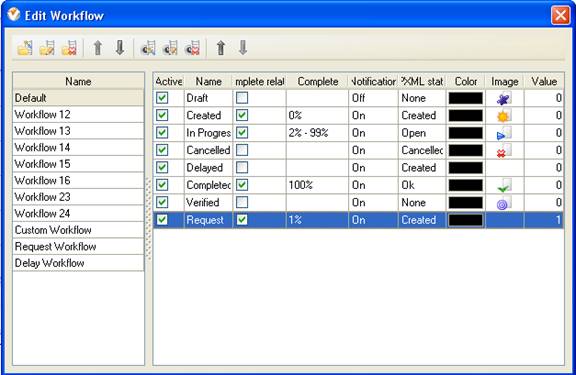Image resolution: width=576 pixels, height=375 pixels.
Task: Click the edit workflow folder icon
Action: (x=47, y=48)
